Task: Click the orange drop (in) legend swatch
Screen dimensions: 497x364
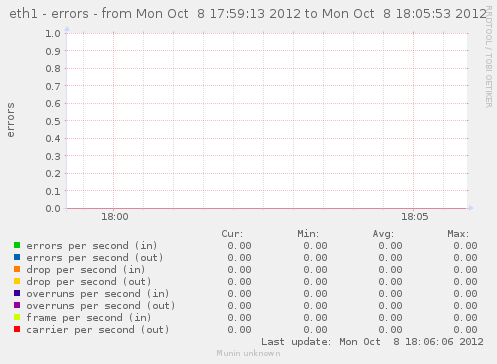Action: [x=17, y=269]
